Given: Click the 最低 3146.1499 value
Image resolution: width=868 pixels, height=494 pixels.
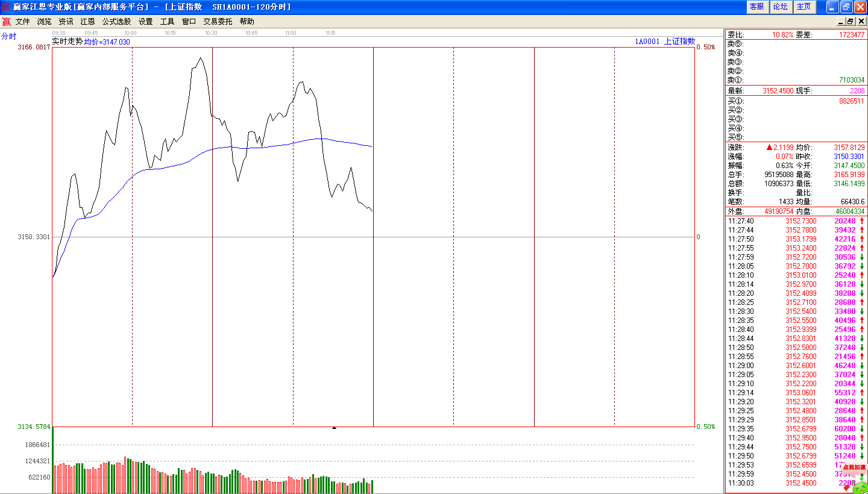Looking at the screenshot, I should pos(849,183).
